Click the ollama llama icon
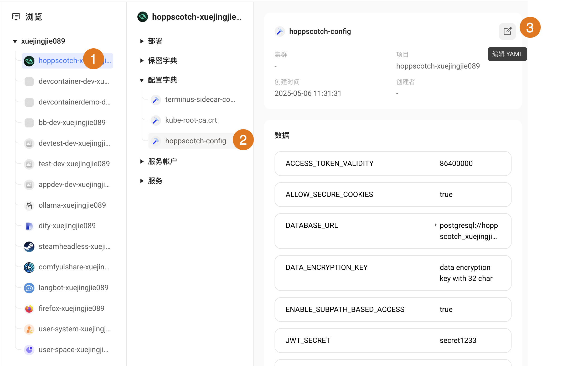Image resolution: width=588 pixels, height=366 pixels. coord(29,205)
